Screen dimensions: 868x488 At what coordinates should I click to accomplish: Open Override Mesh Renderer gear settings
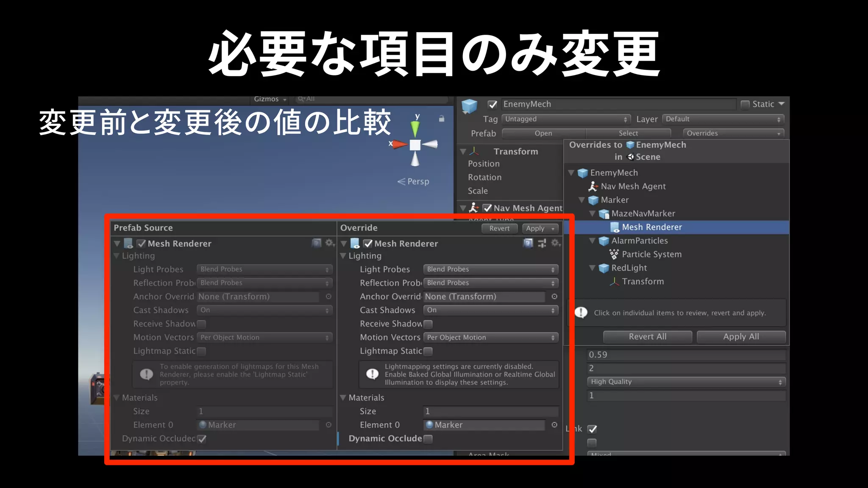(555, 243)
